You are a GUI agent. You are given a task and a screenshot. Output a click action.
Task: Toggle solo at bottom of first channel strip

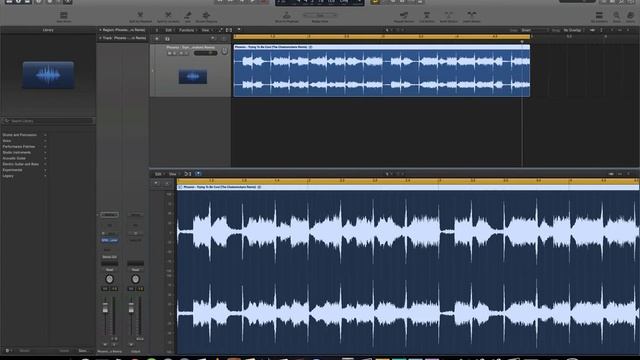click(114, 344)
